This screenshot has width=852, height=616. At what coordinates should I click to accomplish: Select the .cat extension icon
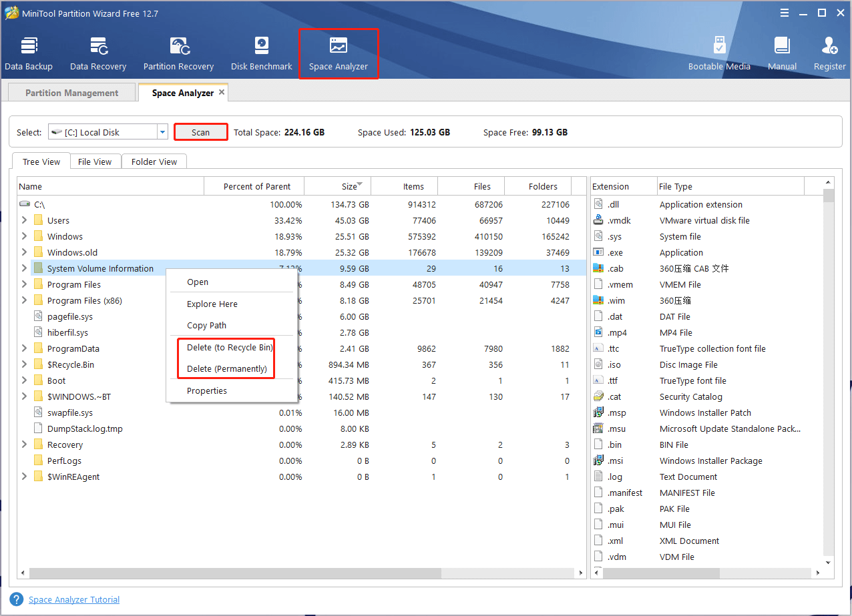[598, 396]
